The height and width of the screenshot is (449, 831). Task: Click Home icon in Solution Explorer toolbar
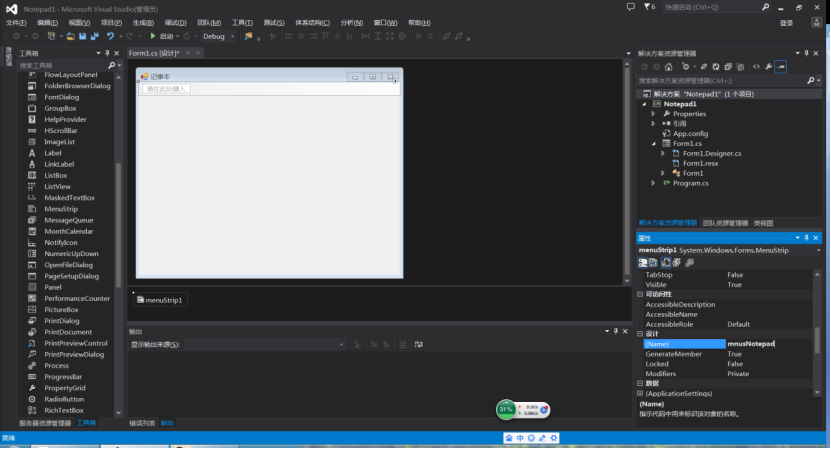click(669, 67)
